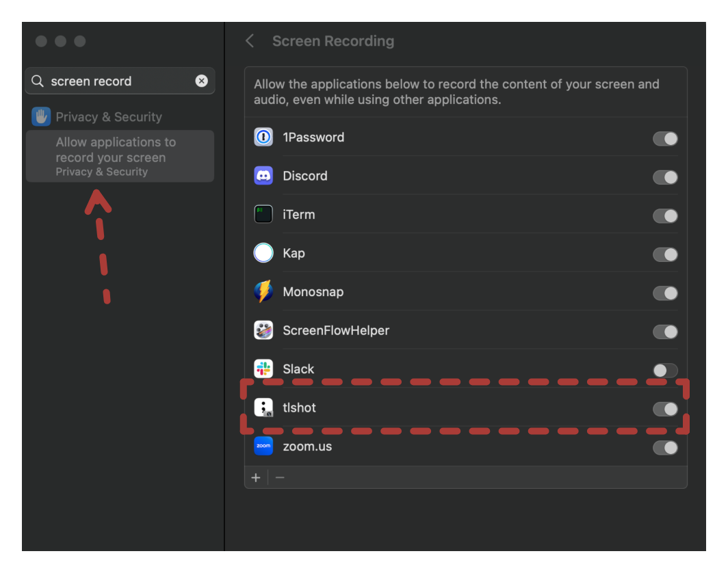Image resolution: width=728 pixels, height=573 pixels.
Task: Click the zoom.us app icon
Action: pyautogui.click(x=263, y=446)
